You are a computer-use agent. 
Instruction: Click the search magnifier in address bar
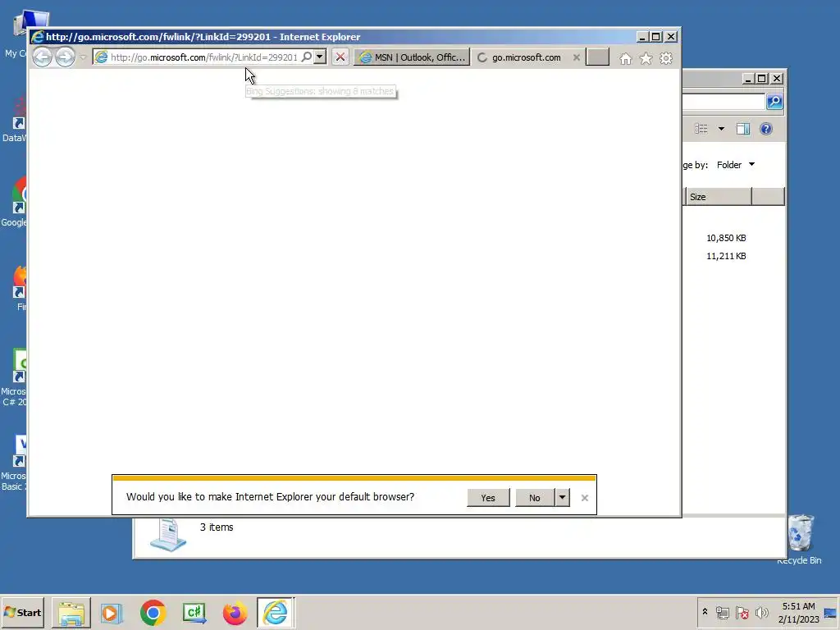[x=307, y=57]
